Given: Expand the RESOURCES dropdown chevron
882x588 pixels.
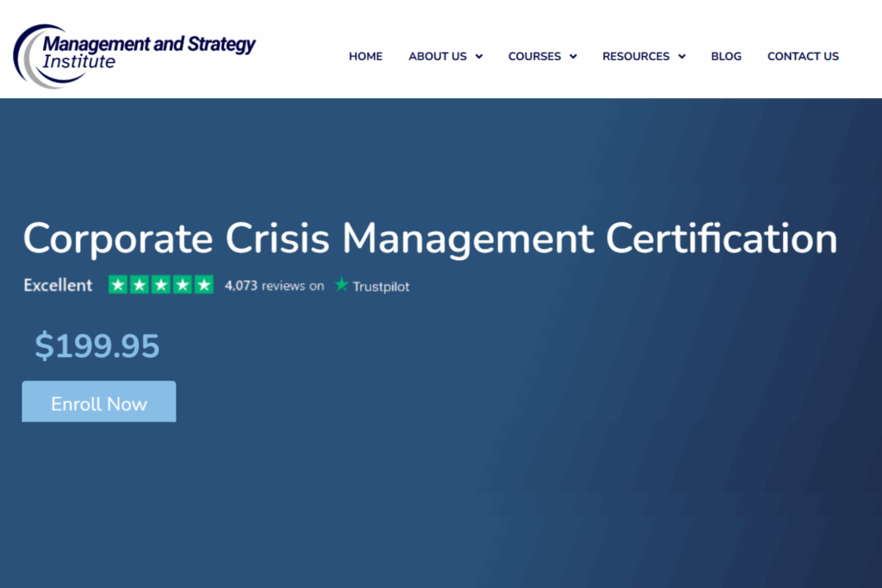Looking at the screenshot, I should pos(682,57).
